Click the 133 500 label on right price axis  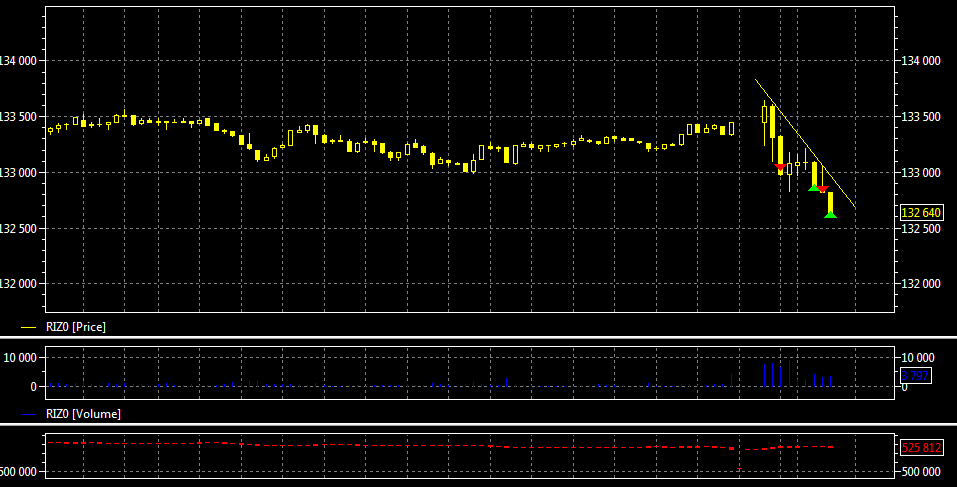coord(920,117)
